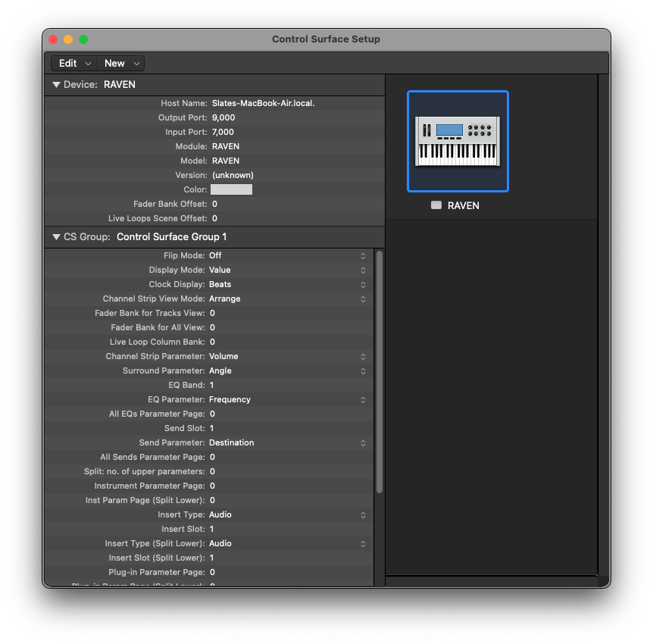The image size is (653, 644).
Task: Collapse the CS Group section triangle
Action: tap(56, 237)
